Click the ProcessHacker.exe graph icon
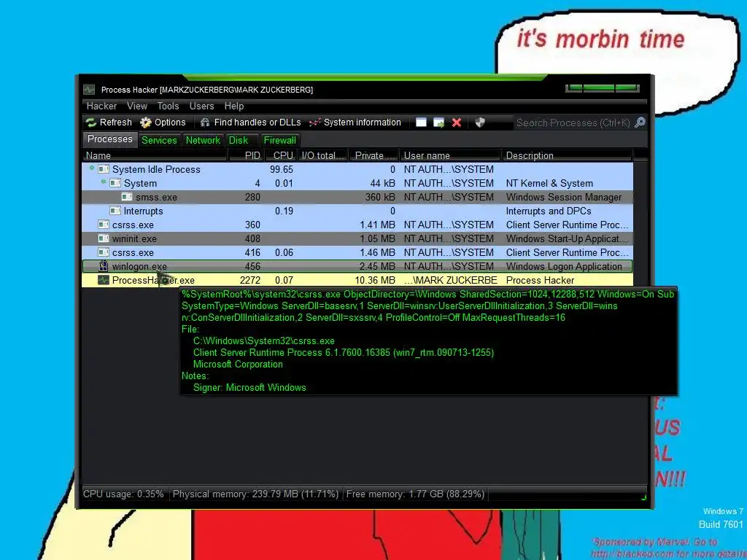 [x=104, y=280]
